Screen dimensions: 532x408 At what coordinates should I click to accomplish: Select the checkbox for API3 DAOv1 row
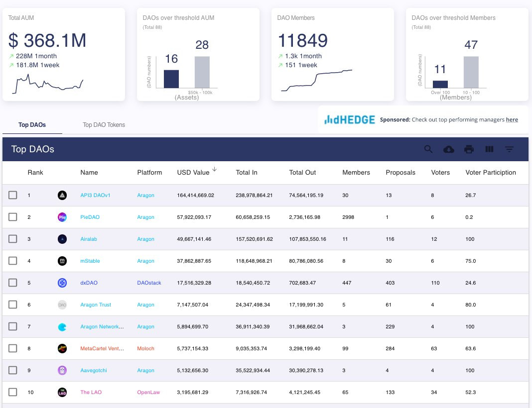[13, 195]
